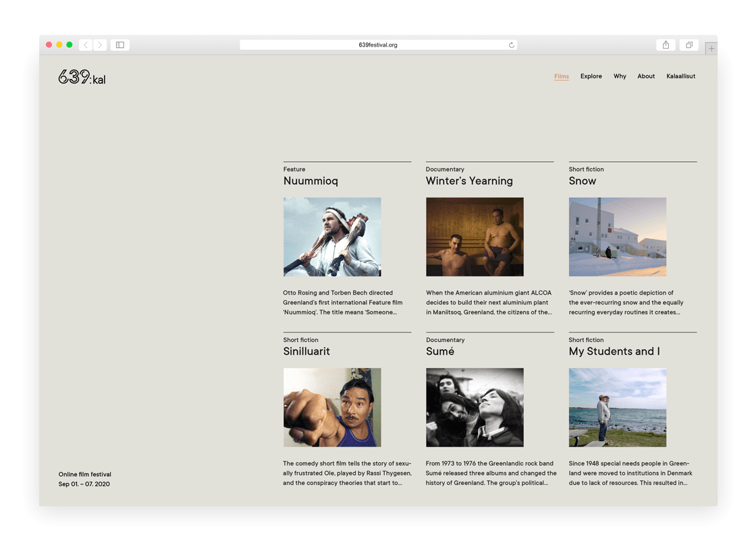The height and width of the screenshot is (547, 756).
Task: Open the Sinilluarit film thumbnail
Action: pos(332,407)
